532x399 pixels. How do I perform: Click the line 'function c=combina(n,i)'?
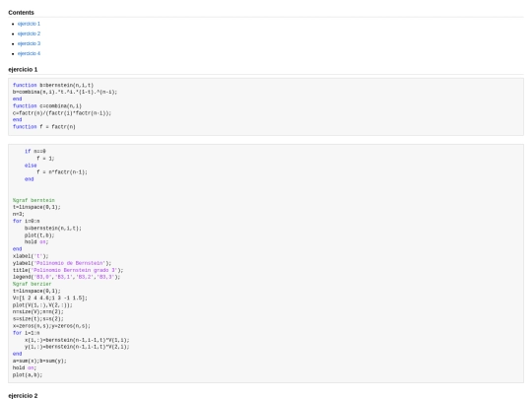coord(47,105)
